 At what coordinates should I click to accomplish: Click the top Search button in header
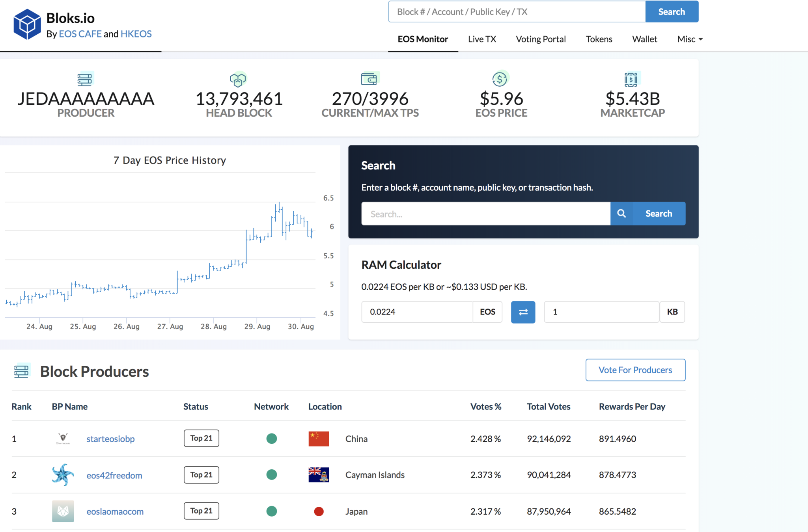point(672,12)
